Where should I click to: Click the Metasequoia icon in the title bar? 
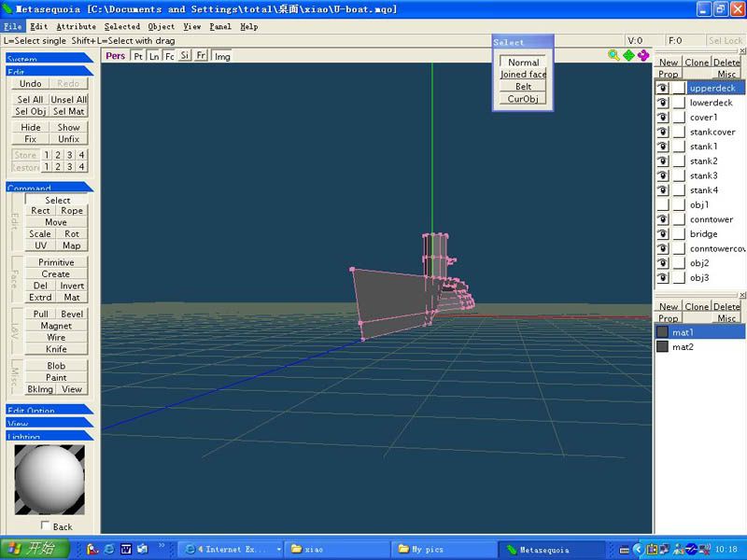(7, 9)
